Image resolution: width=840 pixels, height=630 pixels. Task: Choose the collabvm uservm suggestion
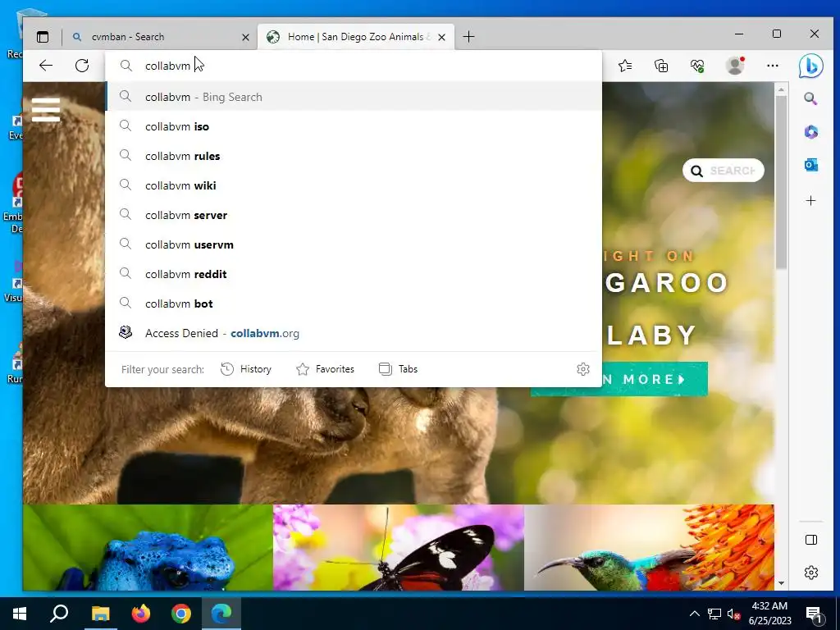pos(354,244)
